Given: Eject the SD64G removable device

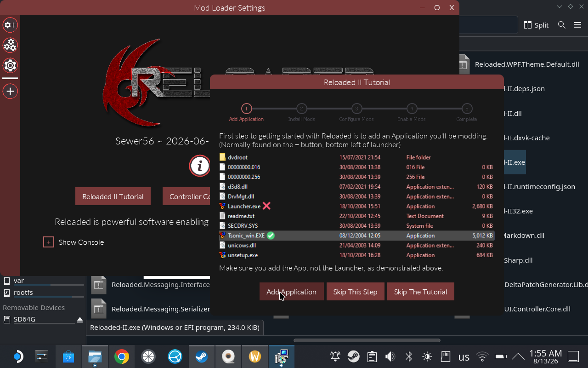Looking at the screenshot, I should tap(80, 319).
